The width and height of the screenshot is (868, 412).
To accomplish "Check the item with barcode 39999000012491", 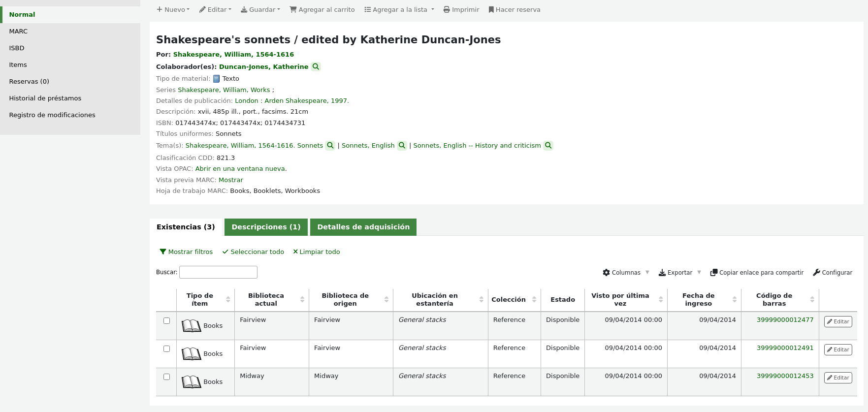I will [x=166, y=349].
